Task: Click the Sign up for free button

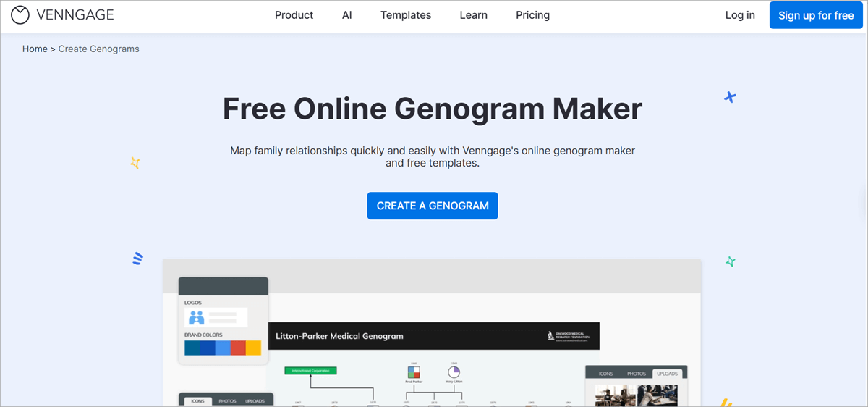Action: [x=816, y=15]
